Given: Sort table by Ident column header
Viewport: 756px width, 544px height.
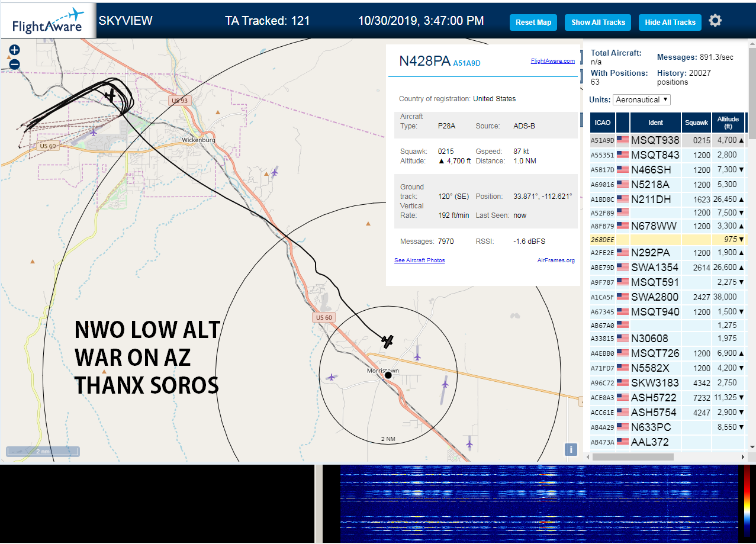Looking at the screenshot, I should point(656,123).
